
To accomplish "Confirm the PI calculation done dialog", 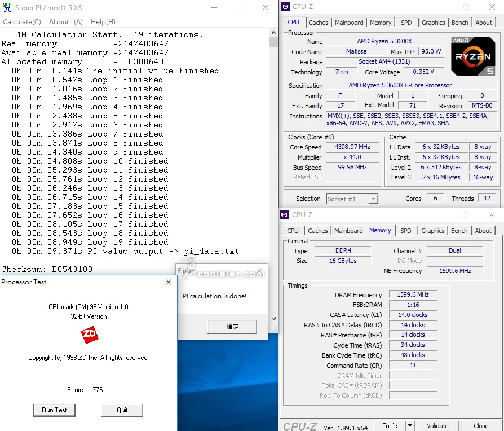I will coord(232,327).
